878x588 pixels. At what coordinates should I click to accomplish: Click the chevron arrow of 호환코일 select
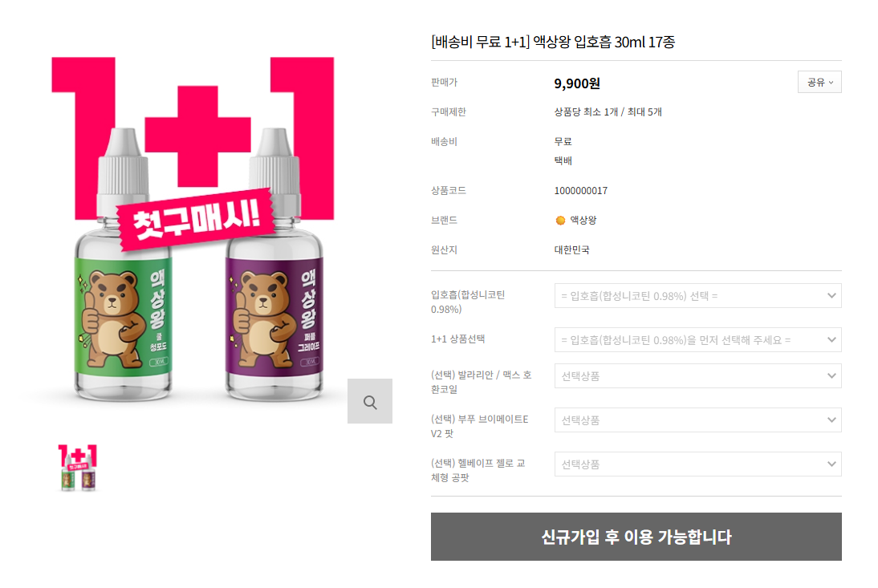tap(831, 376)
